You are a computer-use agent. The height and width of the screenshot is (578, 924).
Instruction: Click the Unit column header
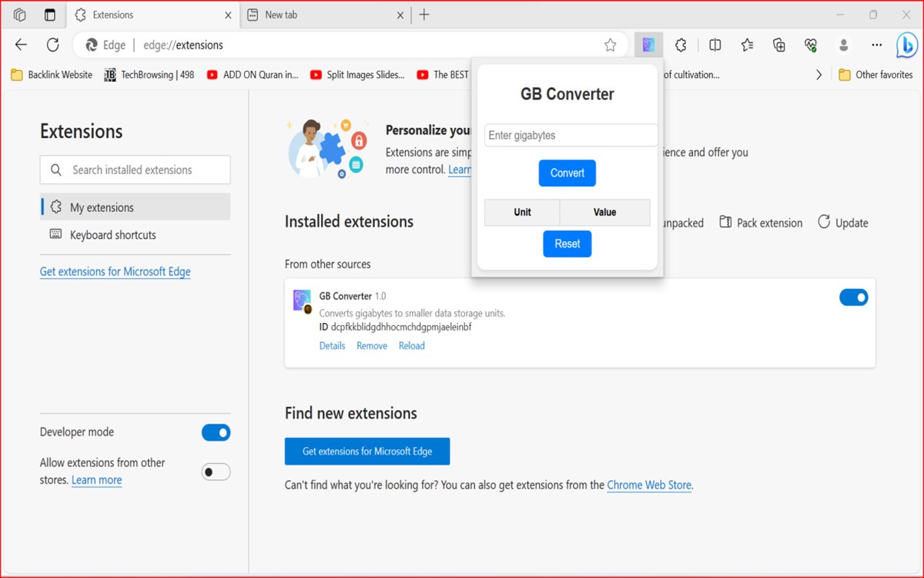point(522,212)
